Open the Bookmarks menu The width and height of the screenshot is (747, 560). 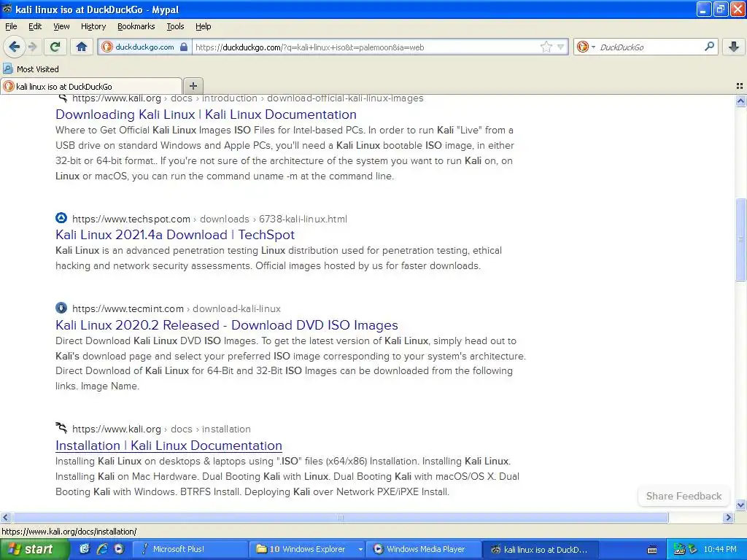(136, 26)
